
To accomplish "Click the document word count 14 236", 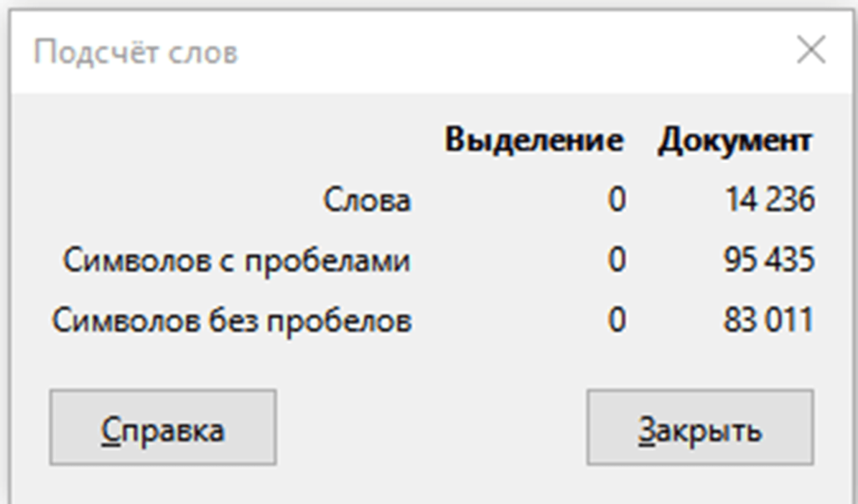I will coord(769,200).
